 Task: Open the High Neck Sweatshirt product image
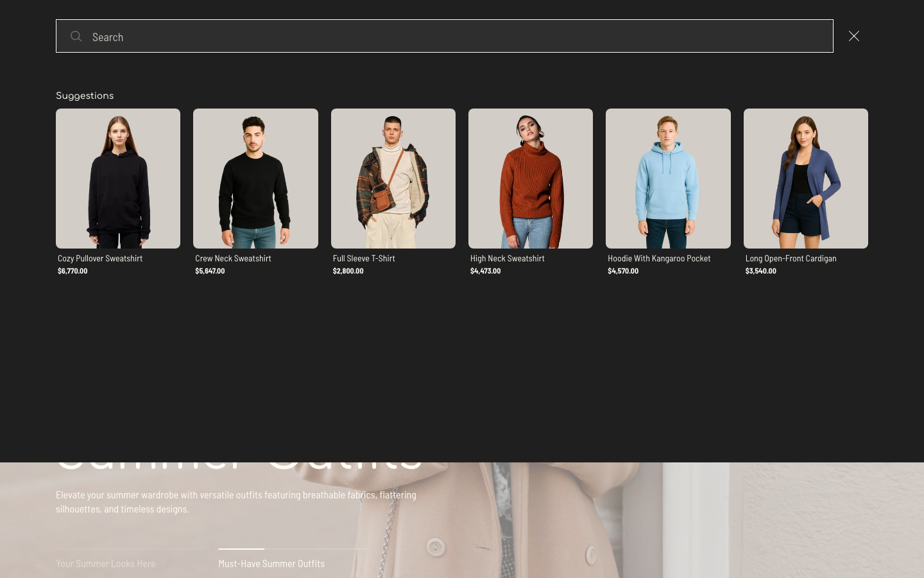pos(531,179)
